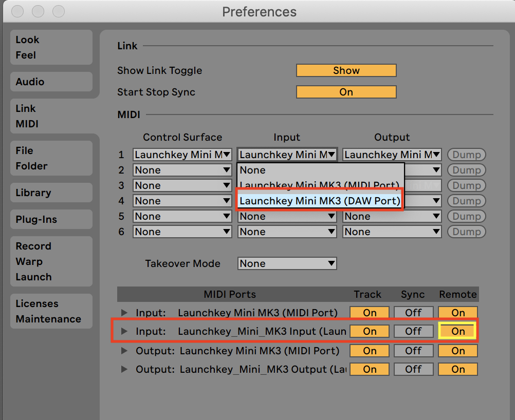This screenshot has height=420, width=515.
Task: Switch to the Link MIDI tab
Action: click(x=51, y=116)
